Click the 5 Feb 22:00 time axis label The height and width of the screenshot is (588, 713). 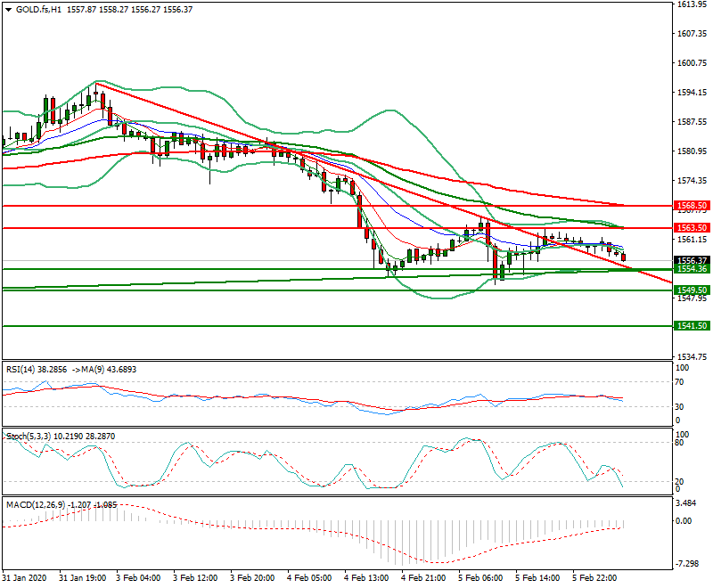[x=594, y=577]
